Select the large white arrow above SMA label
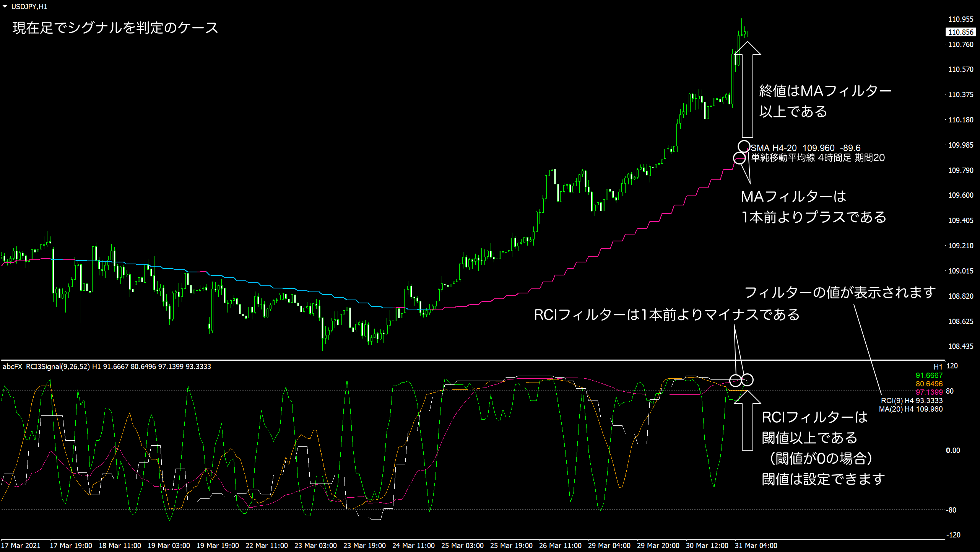The image size is (980, 552). click(x=748, y=90)
